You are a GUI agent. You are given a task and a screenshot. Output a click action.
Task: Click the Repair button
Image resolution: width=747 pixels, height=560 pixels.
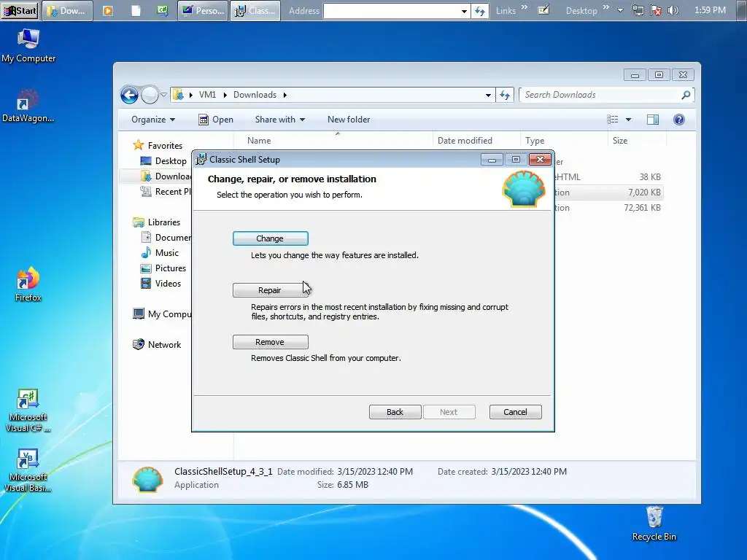[270, 290]
